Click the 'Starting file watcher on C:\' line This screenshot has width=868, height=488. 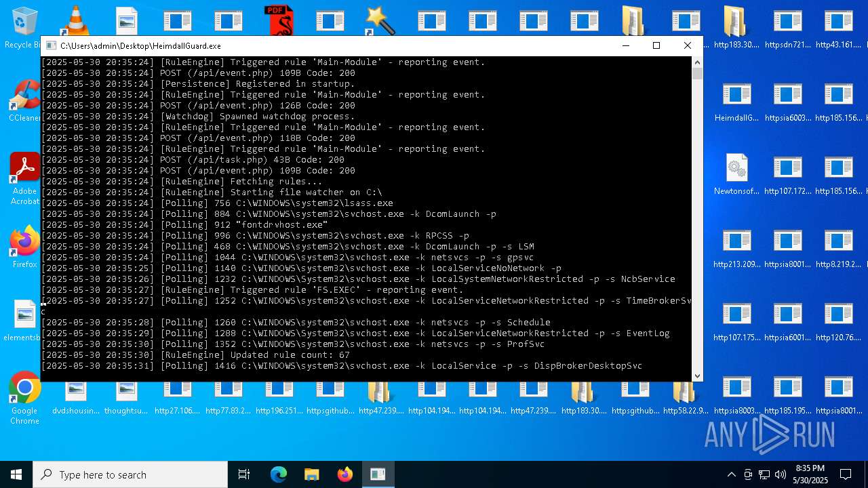pyautogui.click(x=212, y=192)
